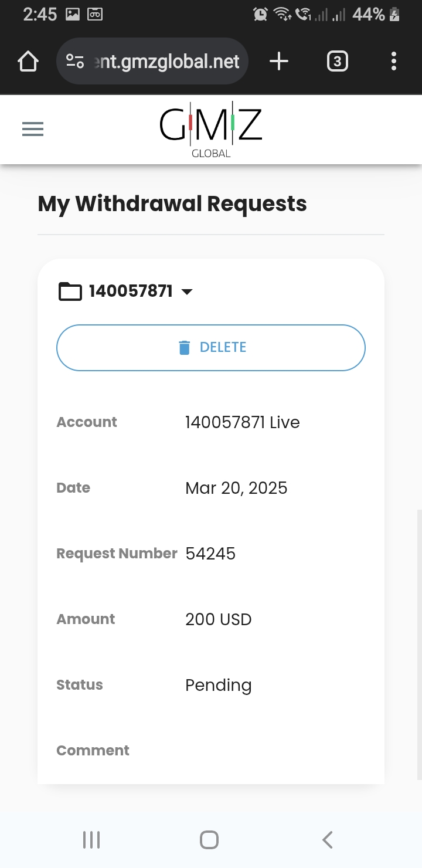
Task: Open a new browser tab
Action: coord(279,62)
